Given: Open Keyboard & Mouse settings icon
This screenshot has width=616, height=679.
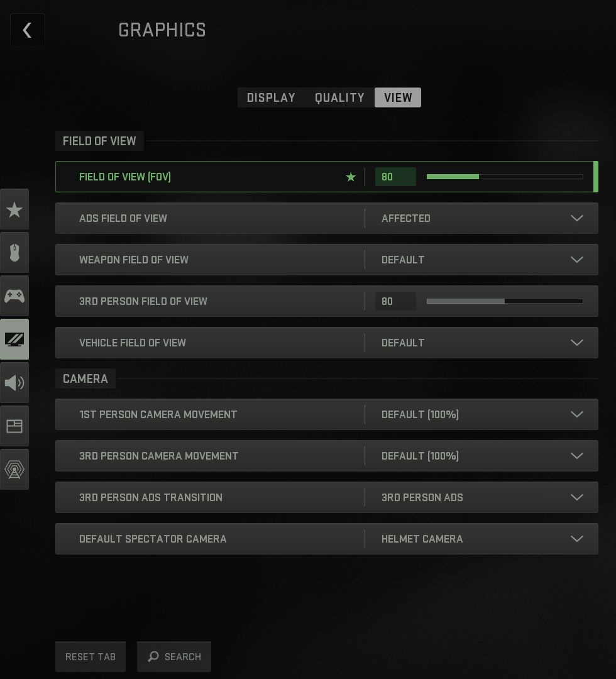Looking at the screenshot, I should point(14,253).
